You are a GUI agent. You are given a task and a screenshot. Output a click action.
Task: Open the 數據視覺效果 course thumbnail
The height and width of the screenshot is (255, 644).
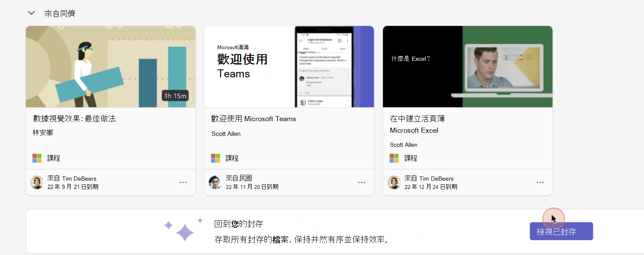pos(111,67)
